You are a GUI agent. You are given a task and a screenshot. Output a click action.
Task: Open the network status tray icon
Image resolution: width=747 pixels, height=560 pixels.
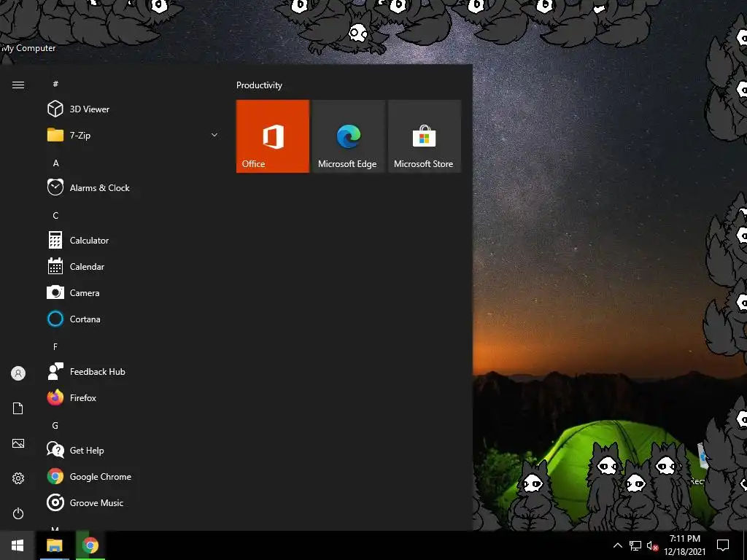pos(635,545)
